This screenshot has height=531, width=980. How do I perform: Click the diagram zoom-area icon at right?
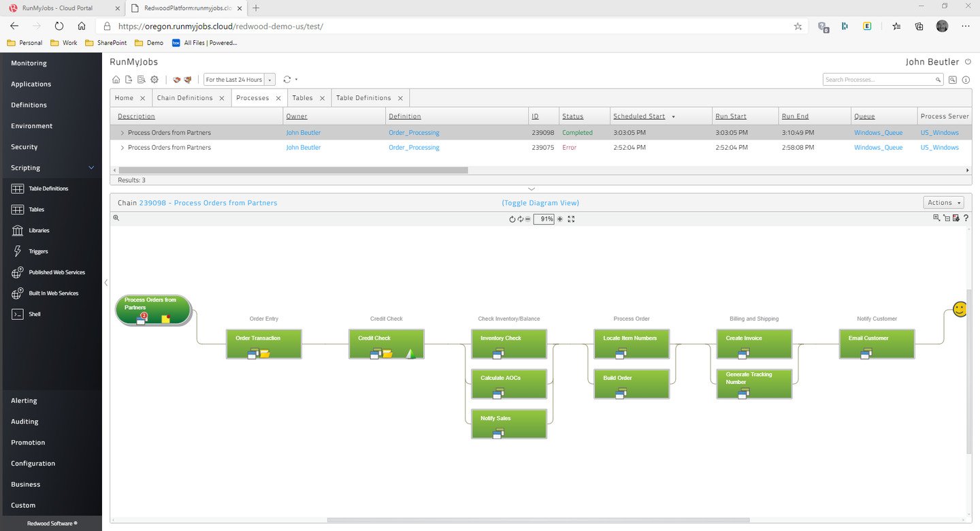[937, 218]
